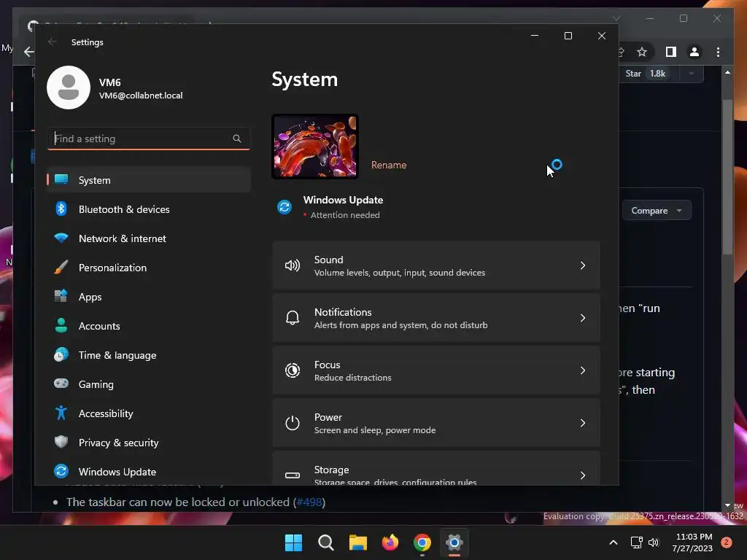Switch to Chrome from taskbar
747x560 pixels.
pyautogui.click(x=422, y=542)
